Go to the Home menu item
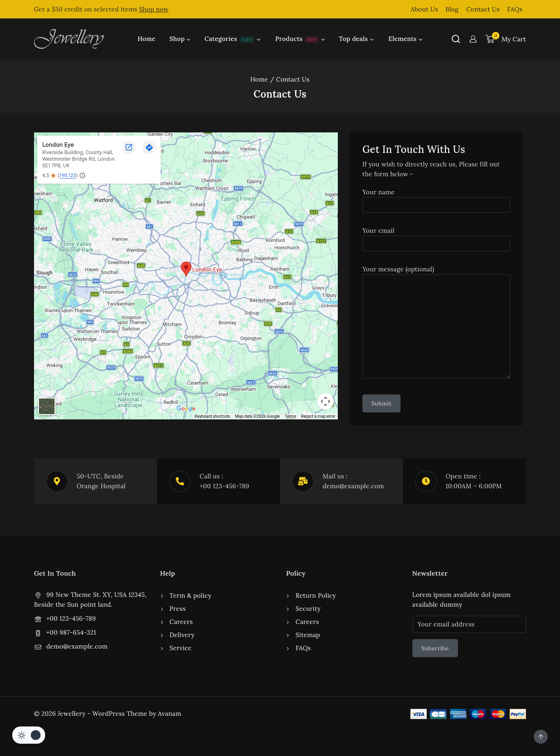 [146, 39]
